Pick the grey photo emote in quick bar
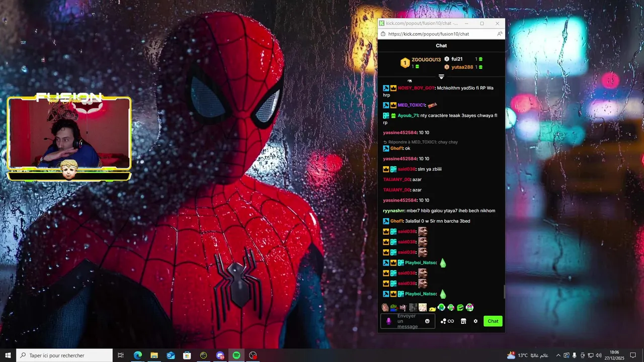Image resolution: width=644 pixels, height=362 pixels. point(413,307)
